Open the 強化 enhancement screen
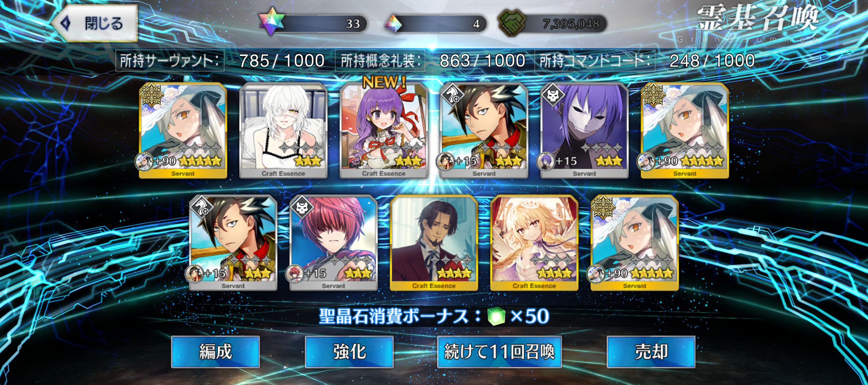Screen dimensions: 868x385 pyautogui.click(x=349, y=352)
